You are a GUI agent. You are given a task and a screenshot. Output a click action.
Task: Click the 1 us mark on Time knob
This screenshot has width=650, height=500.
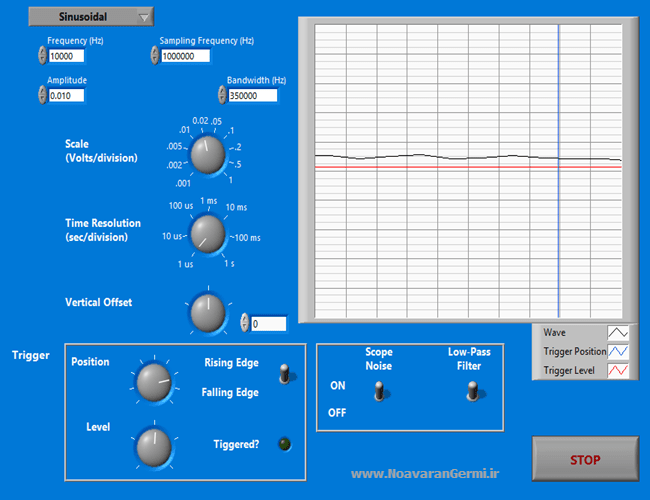[185, 264]
